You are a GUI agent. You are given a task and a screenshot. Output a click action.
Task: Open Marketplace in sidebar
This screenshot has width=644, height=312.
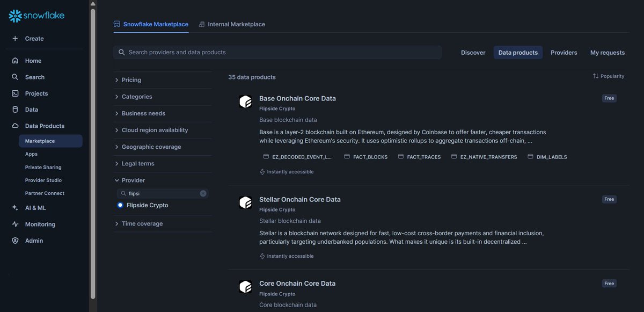point(50,141)
